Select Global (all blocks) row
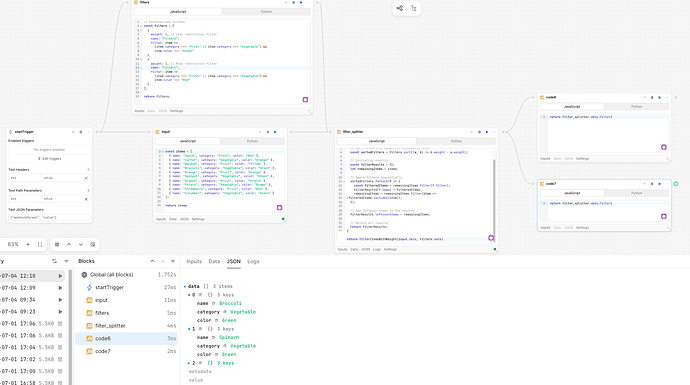Viewport: 690px width, 385px height. coord(126,275)
